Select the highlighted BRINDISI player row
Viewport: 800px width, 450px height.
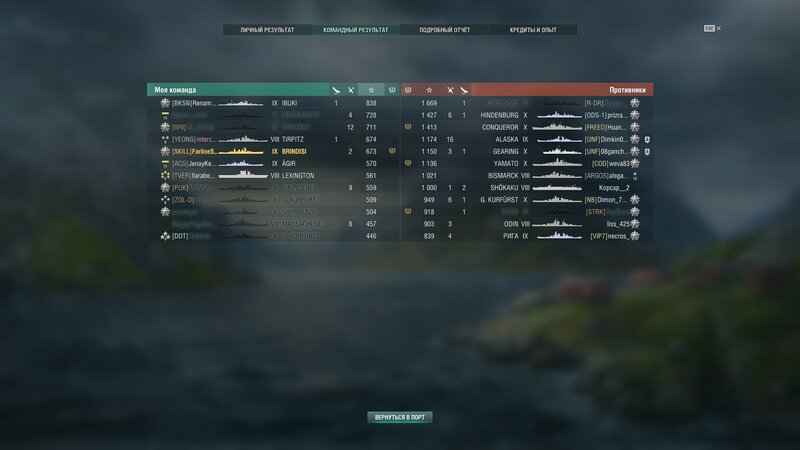point(273,152)
